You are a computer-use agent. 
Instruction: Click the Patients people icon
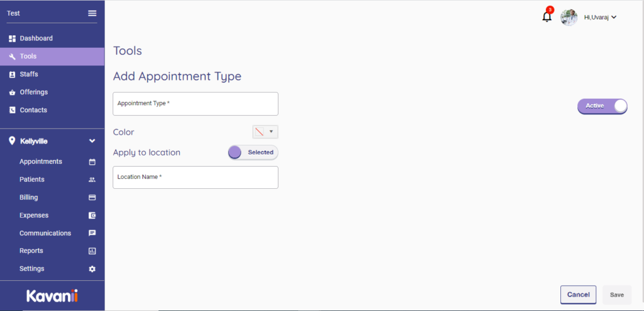click(92, 179)
